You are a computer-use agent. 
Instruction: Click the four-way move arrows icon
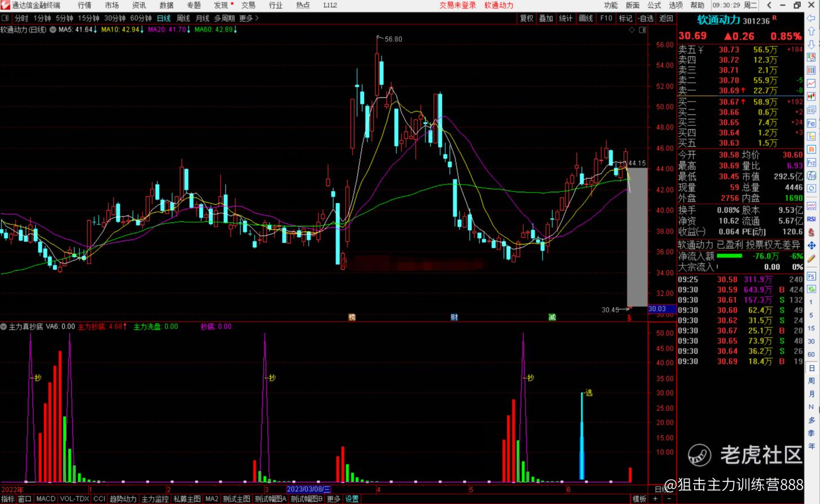812,246
